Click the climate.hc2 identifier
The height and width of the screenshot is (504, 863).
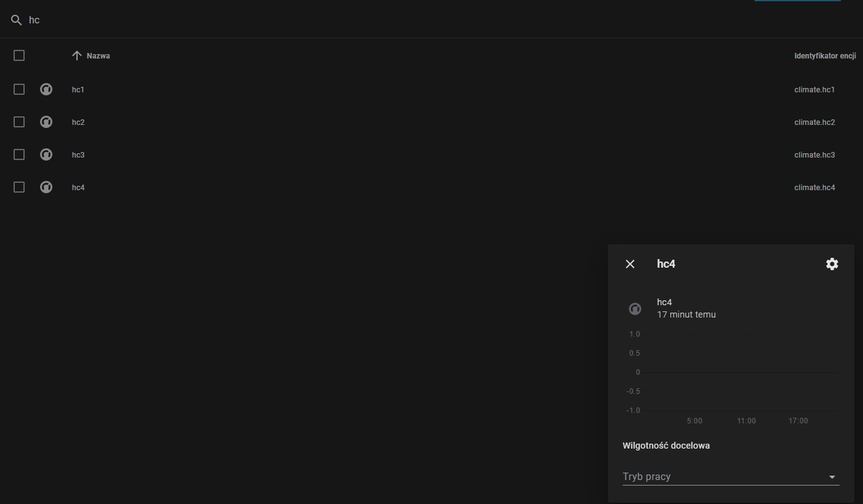pyautogui.click(x=814, y=122)
